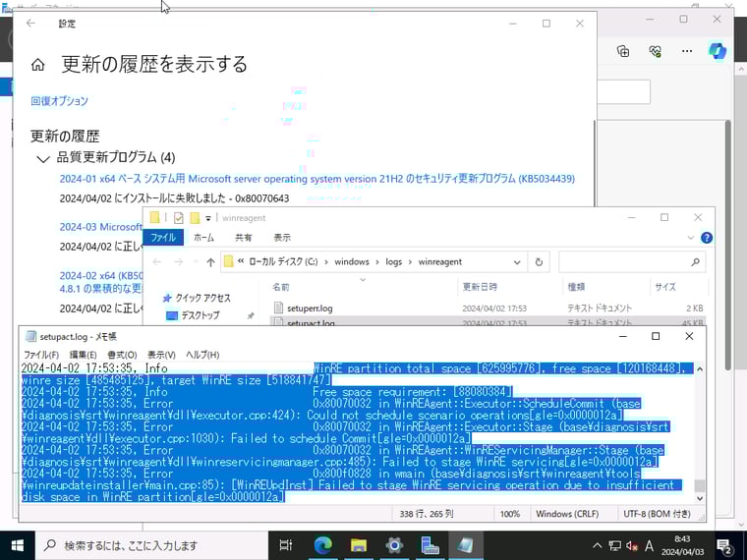Click 'ローカル ディスク (C:)' in path
The width and height of the screenshot is (747, 560).
pos(283,262)
